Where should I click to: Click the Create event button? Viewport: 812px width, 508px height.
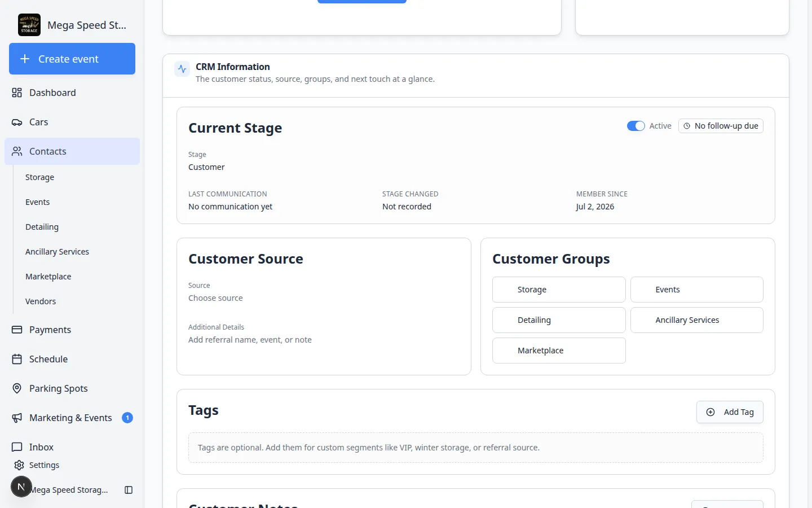[x=72, y=59]
